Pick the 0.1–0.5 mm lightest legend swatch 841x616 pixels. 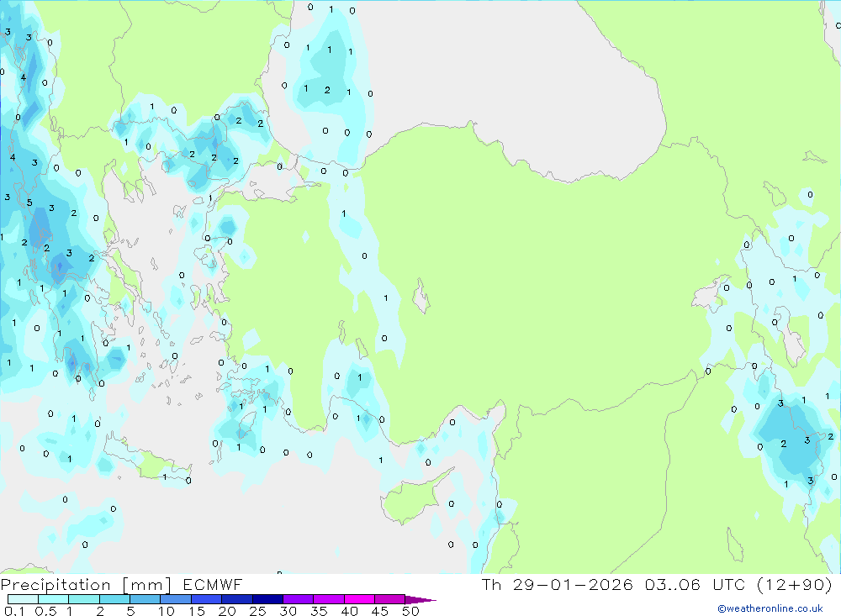tap(23, 599)
